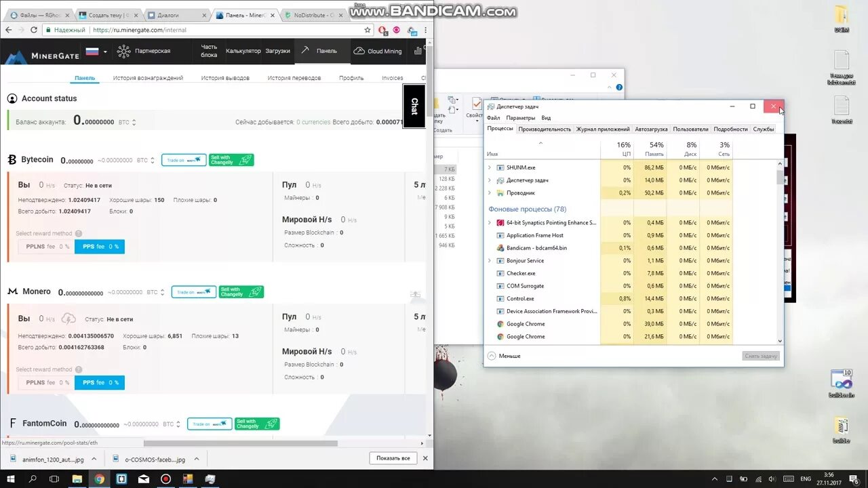Open Task View on the taskbar
Viewport: 868px width, 488px height.
click(55, 479)
